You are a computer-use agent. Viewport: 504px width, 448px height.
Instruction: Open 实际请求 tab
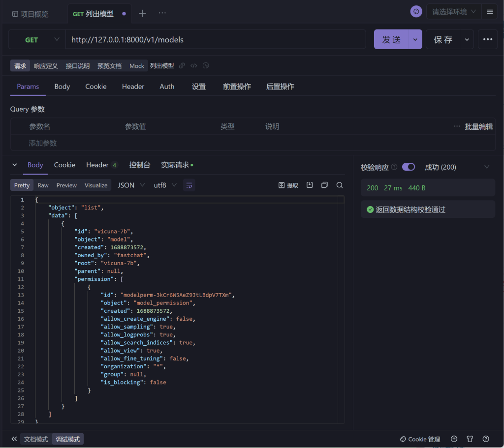coord(177,165)
